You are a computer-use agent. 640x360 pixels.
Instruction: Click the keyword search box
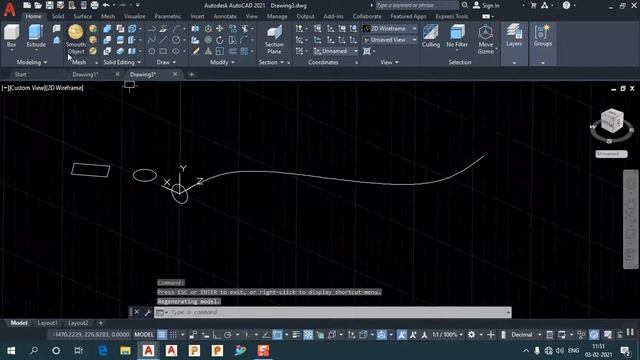point(416,5)
